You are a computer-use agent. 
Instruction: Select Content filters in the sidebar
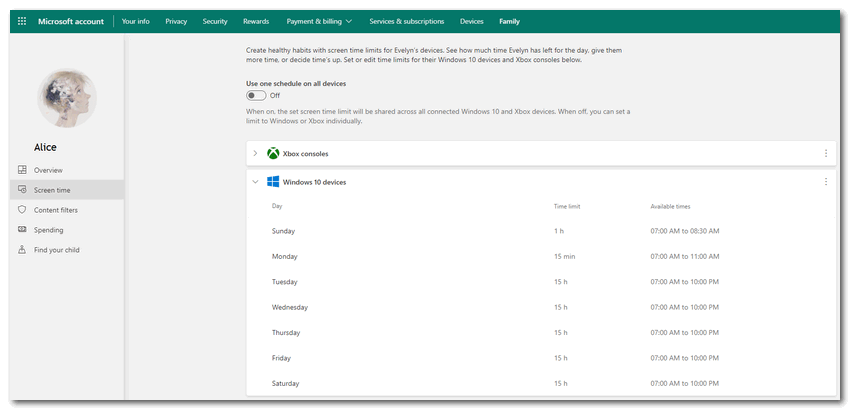pos(67,210)
